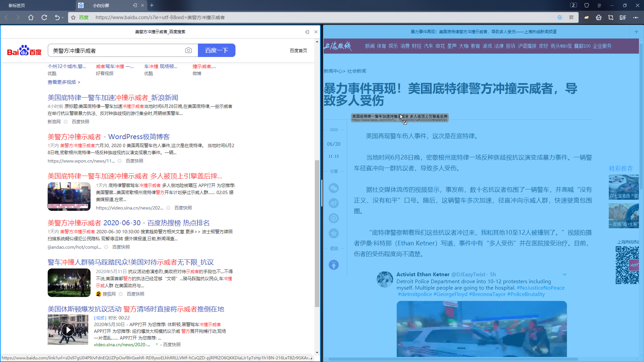The image size is (644, 362).
Task: Click 新闻中心 breadcrumb link
Action: pyautogui.click(x=333, y=71)
